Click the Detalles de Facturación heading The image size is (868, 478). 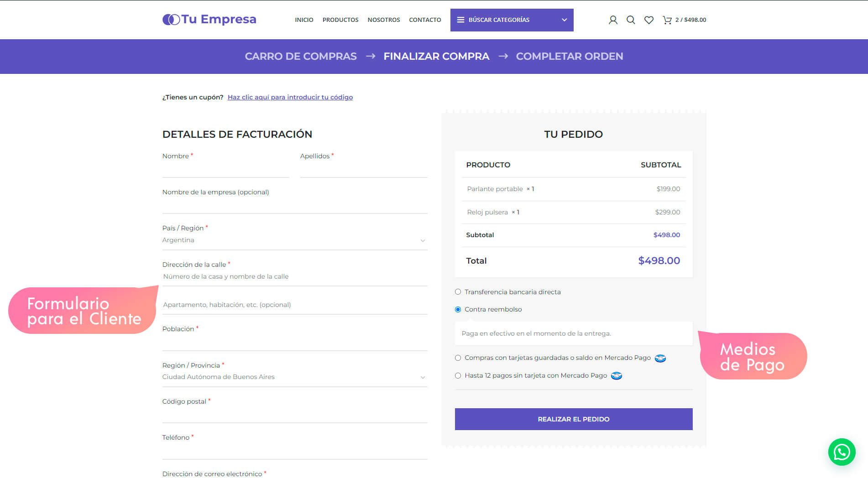tap(237, 134)
